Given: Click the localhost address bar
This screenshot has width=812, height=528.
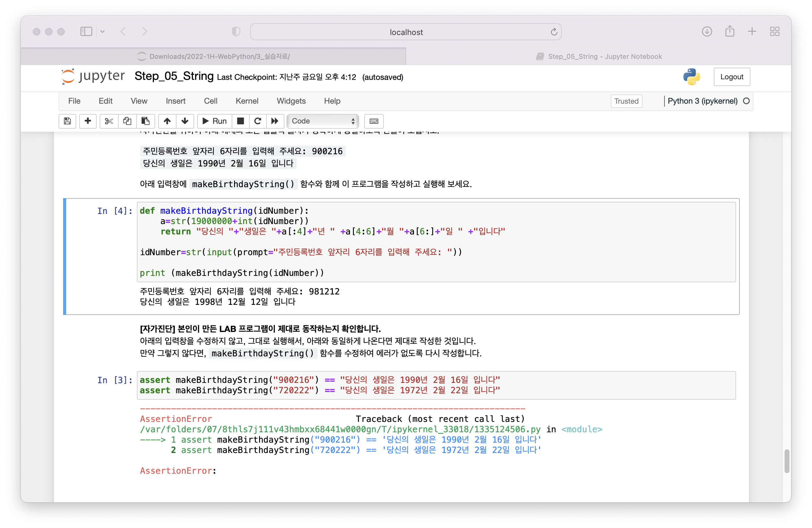Looking at the screenshot, I should [406, 32].
